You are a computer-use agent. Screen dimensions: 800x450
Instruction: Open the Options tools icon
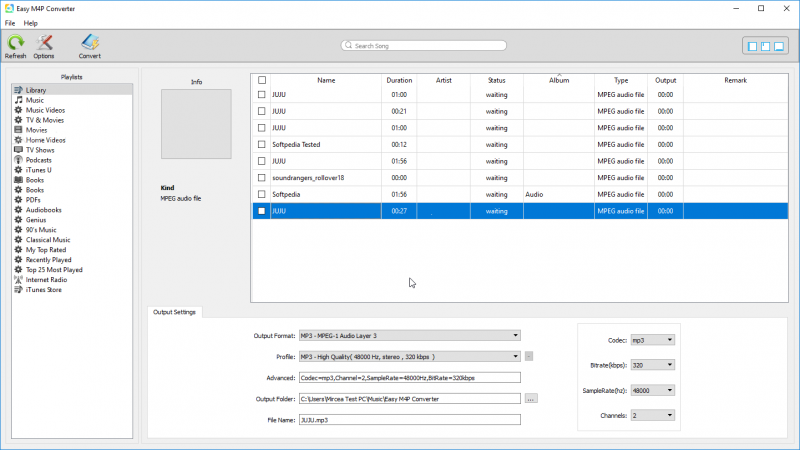tap(44, 42)
